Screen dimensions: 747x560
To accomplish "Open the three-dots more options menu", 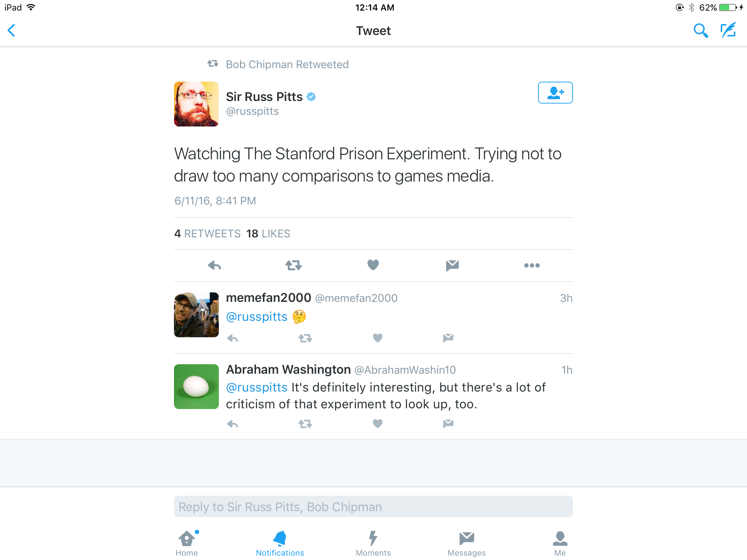I will (x=532, y=265).
